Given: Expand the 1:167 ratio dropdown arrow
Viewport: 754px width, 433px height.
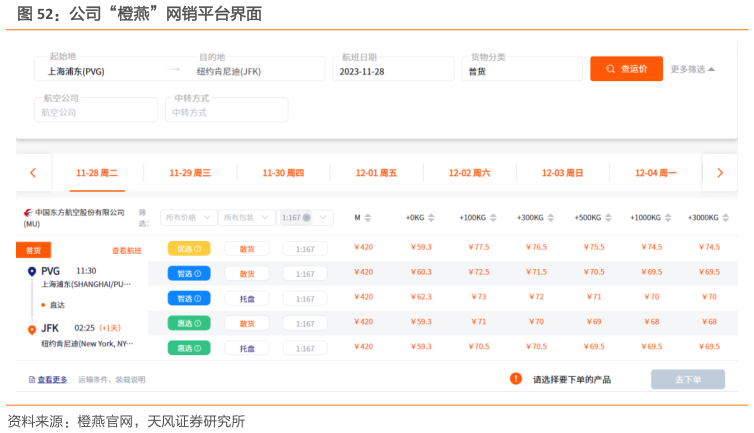Looking at the screenshot, I should [x=323, y=217].
